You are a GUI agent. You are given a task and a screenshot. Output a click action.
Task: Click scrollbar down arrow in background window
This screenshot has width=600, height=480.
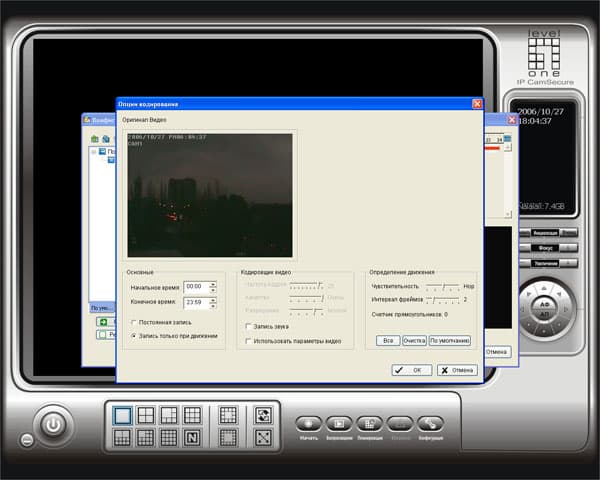click(x=507, y=214)
